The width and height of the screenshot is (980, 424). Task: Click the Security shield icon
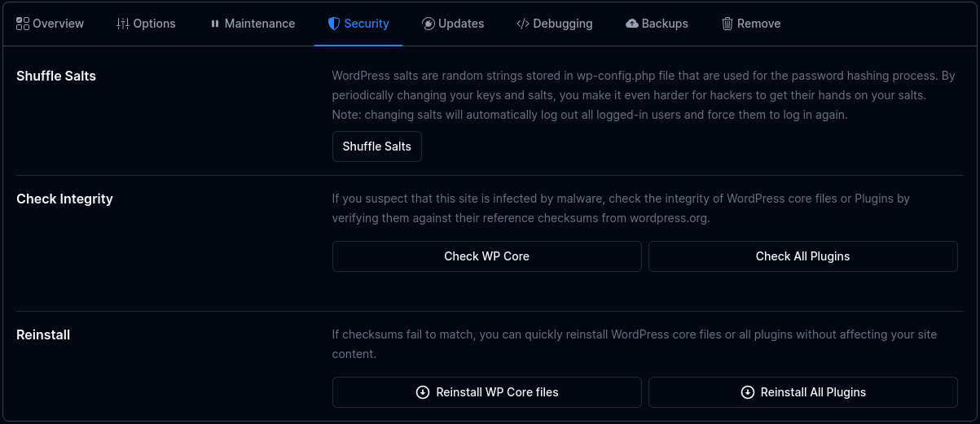coord(334,24)
